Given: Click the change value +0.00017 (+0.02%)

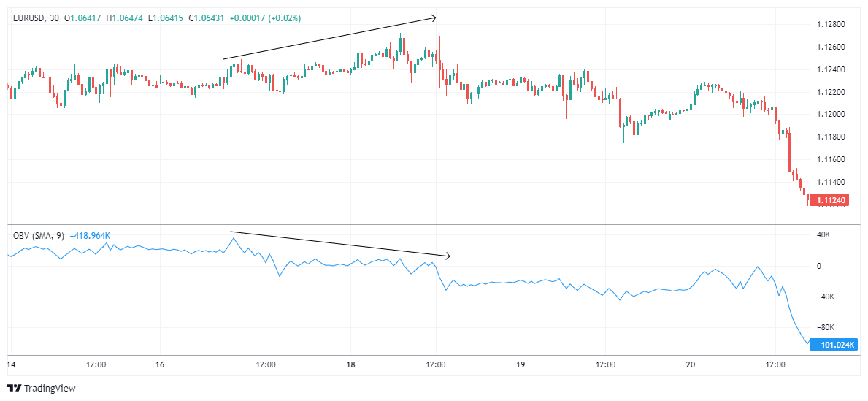Looking at the screenshot, I should [x=264, y=18].
